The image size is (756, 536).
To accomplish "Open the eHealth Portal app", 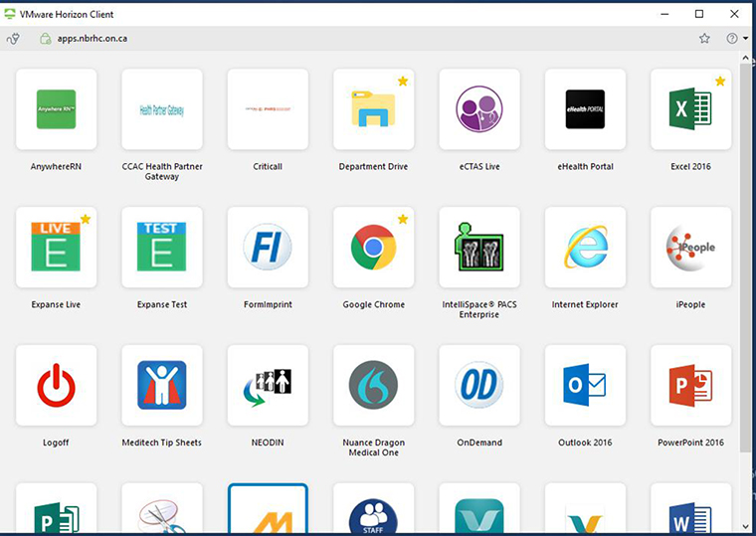I will pos(585,109).
